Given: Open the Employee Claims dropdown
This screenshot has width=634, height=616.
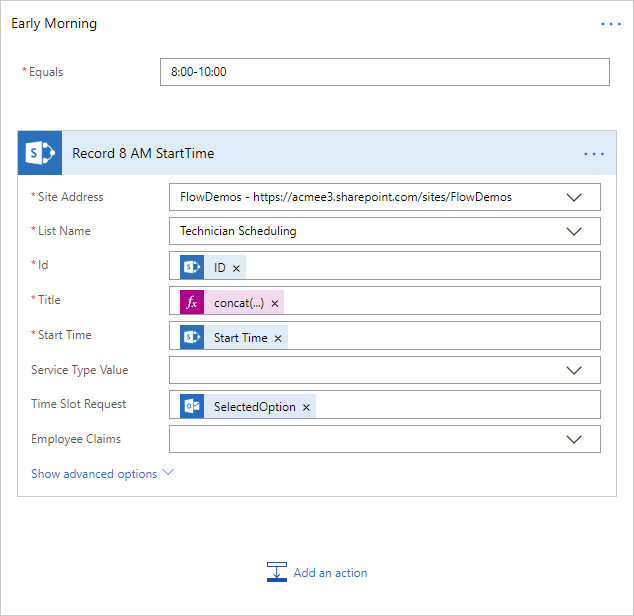Looking at the screenshot, I should (574, 439).
